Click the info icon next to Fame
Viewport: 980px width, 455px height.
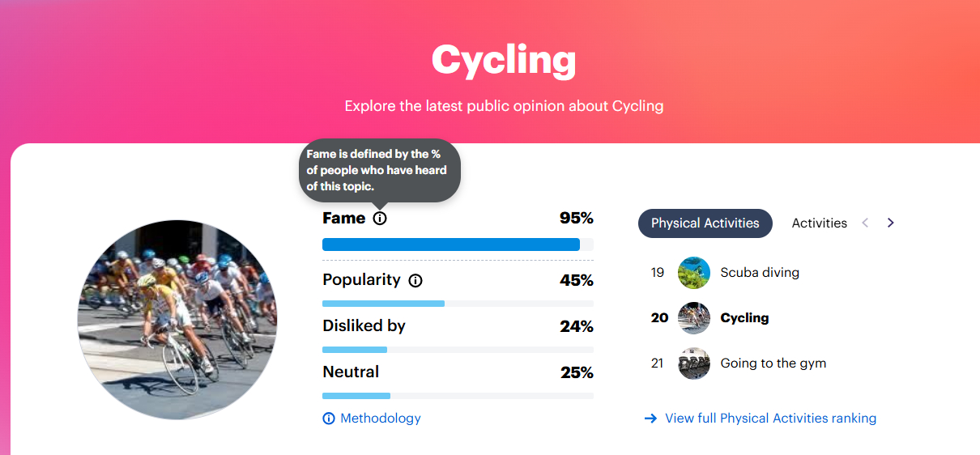pyautogui.click(x=380, y=219)
